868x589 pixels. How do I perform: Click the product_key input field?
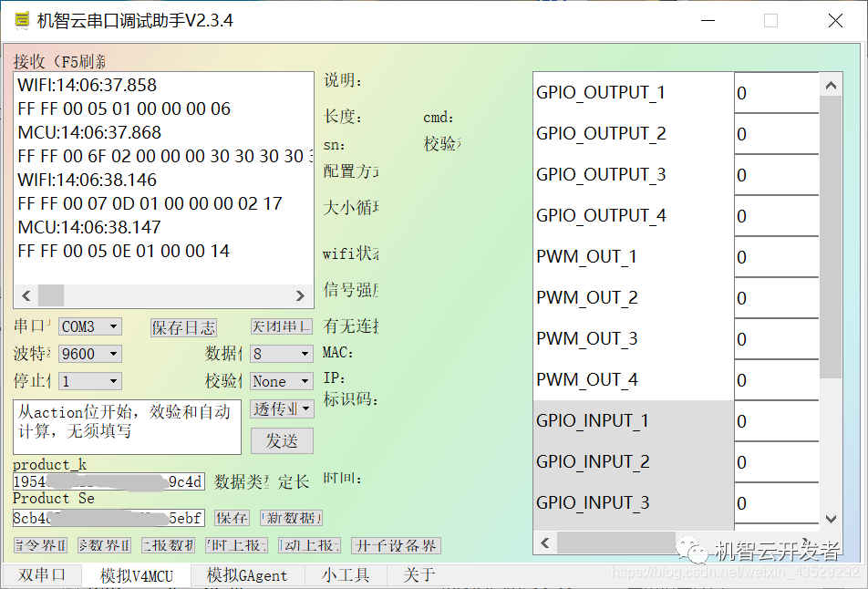(108, 480)
